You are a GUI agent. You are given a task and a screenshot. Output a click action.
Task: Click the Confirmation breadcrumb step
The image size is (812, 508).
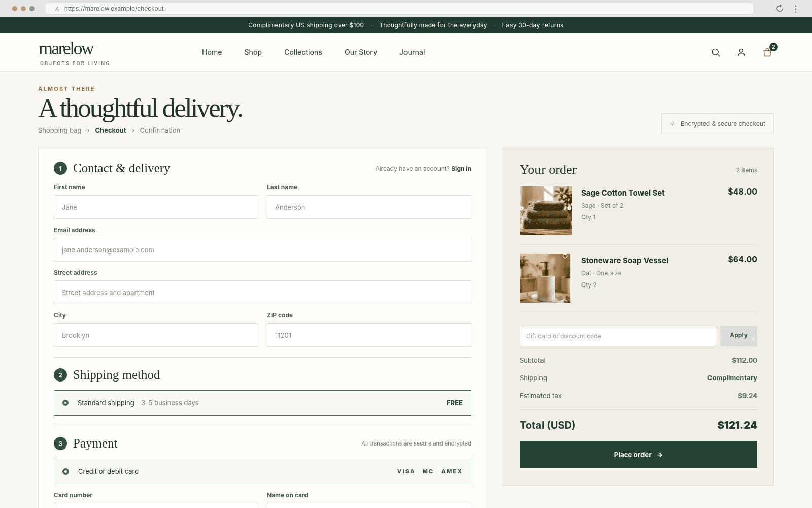point(160,130)
